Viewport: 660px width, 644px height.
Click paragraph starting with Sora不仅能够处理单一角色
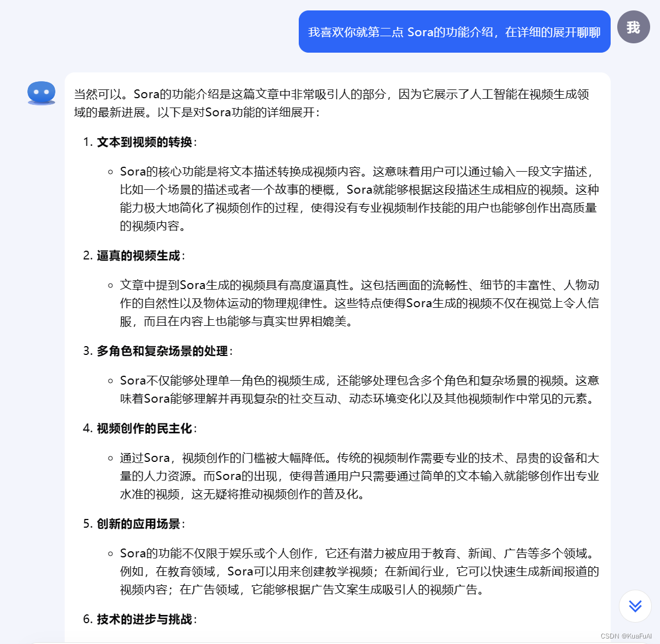(360, 389)
